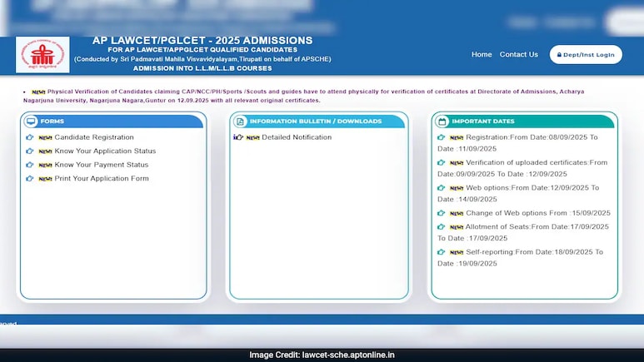This screenshot has height=362, width=644.
Task: Click the hand icon beside Verification of uploaded certificates
Action: pyautogui.click(x=441, y=162)
